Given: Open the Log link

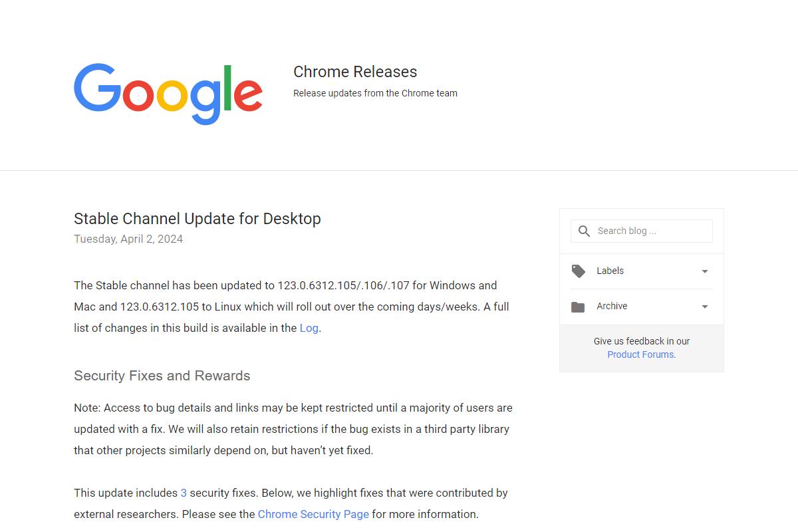Looking at the screenshot, I should tap(309, 328).
